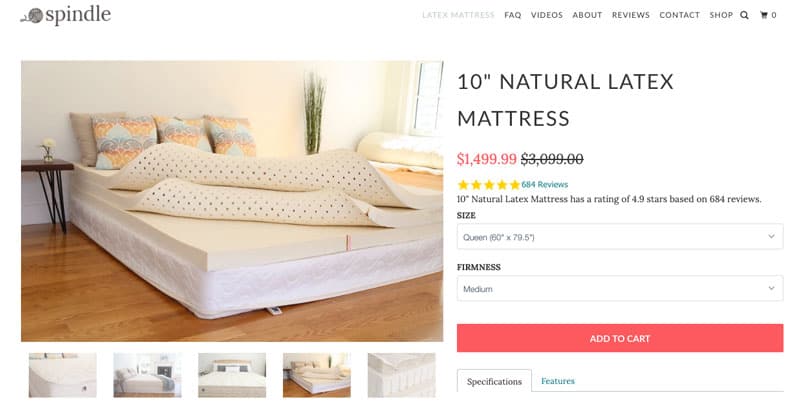This screenshot has width=800, height=405.
Task: Click Add to Cart button
Action: click(x=620, y=338)
